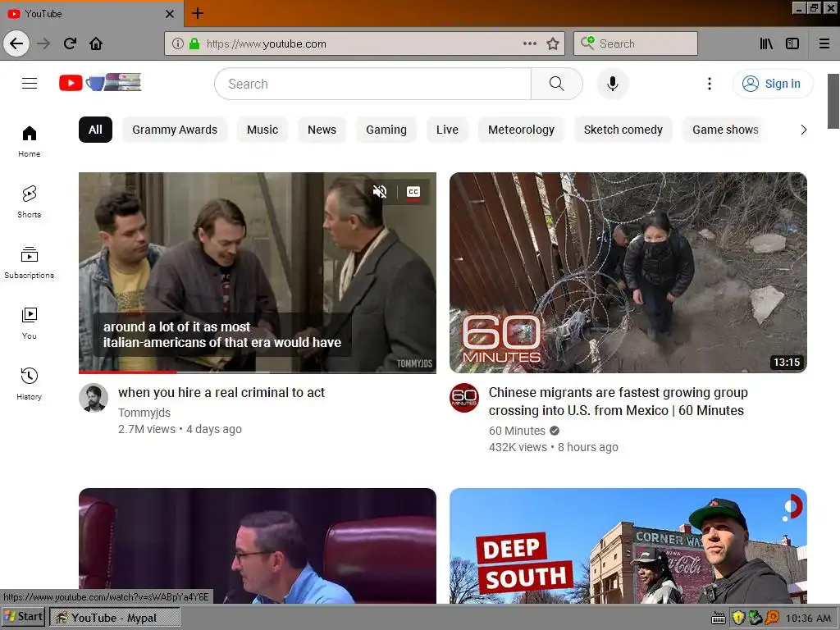Open the Tommyjds channel link

(144, 413)
